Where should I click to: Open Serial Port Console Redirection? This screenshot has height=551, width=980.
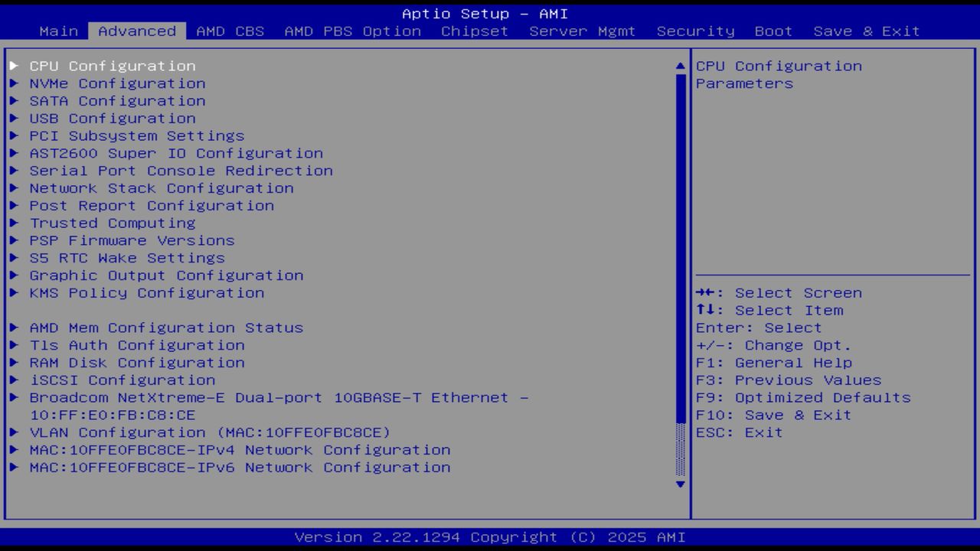pyautogui.click(x=181, y=170)
